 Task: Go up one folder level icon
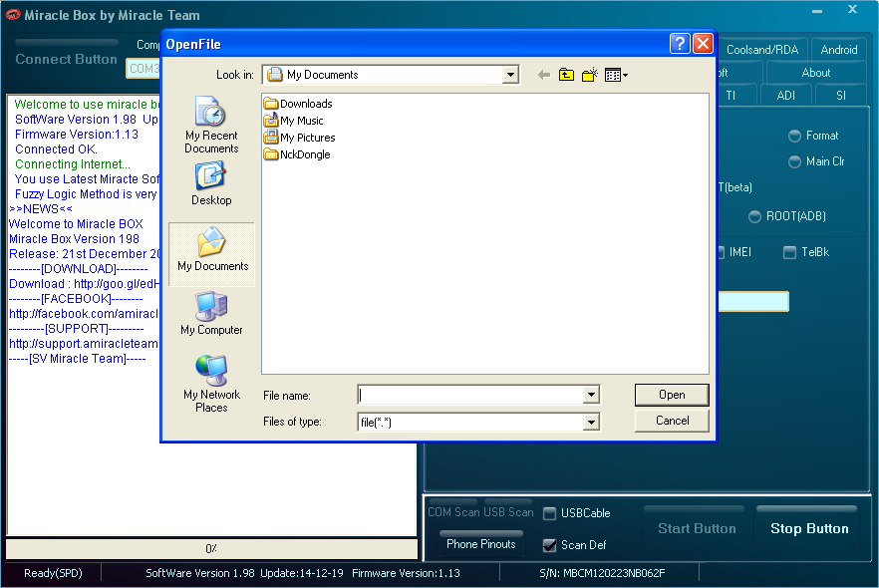566,75
